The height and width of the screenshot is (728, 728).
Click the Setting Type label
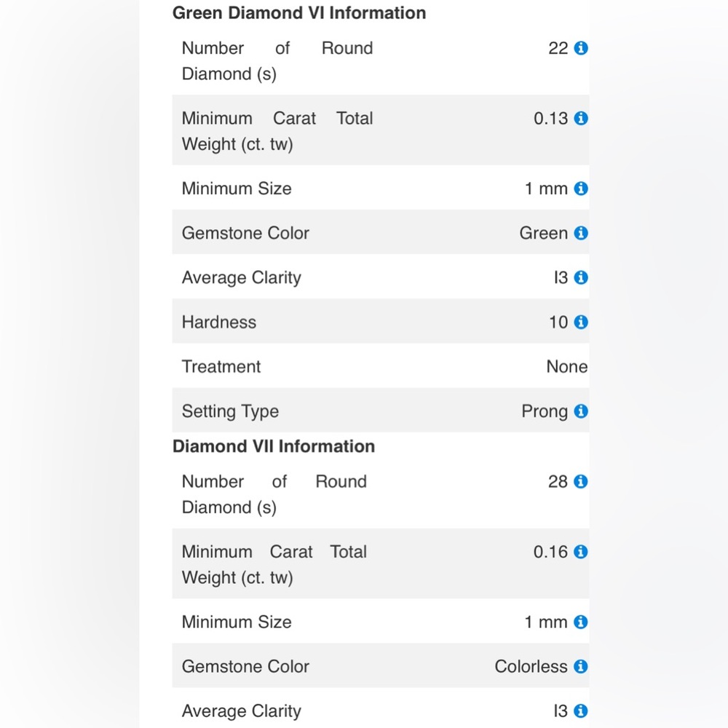click(230, 411)
